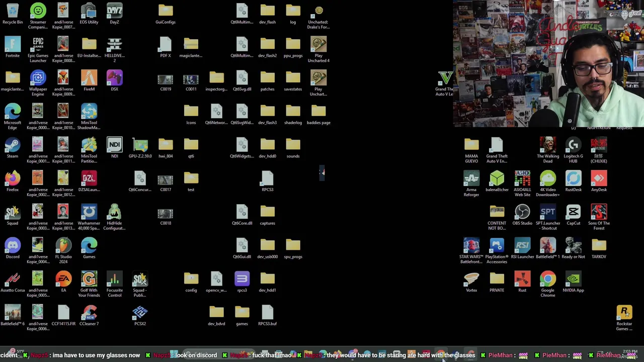Select MiniTool ShadowMaker icon
Viewport: 644px width, 362px height.
pyautogui.click(x=89, y=117)
